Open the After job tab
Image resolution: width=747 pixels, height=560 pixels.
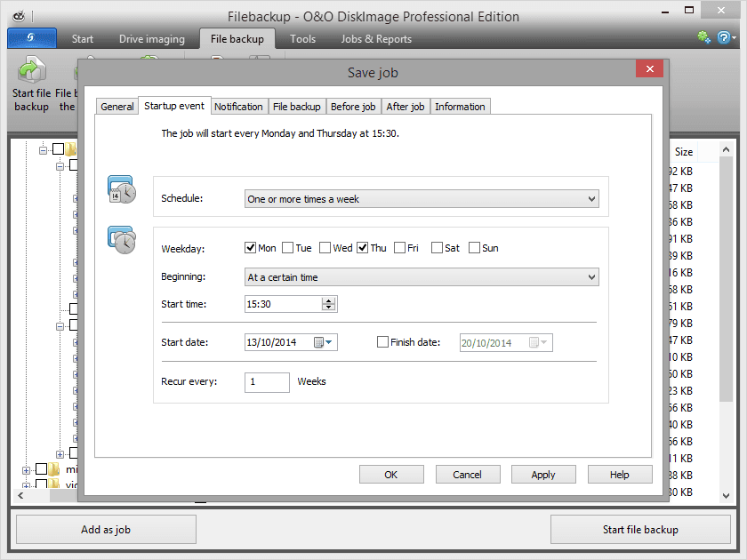click(406, 107)
